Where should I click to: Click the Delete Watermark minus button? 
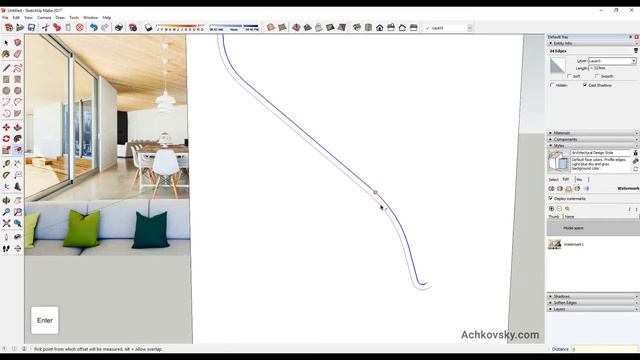tap(559, 209)
